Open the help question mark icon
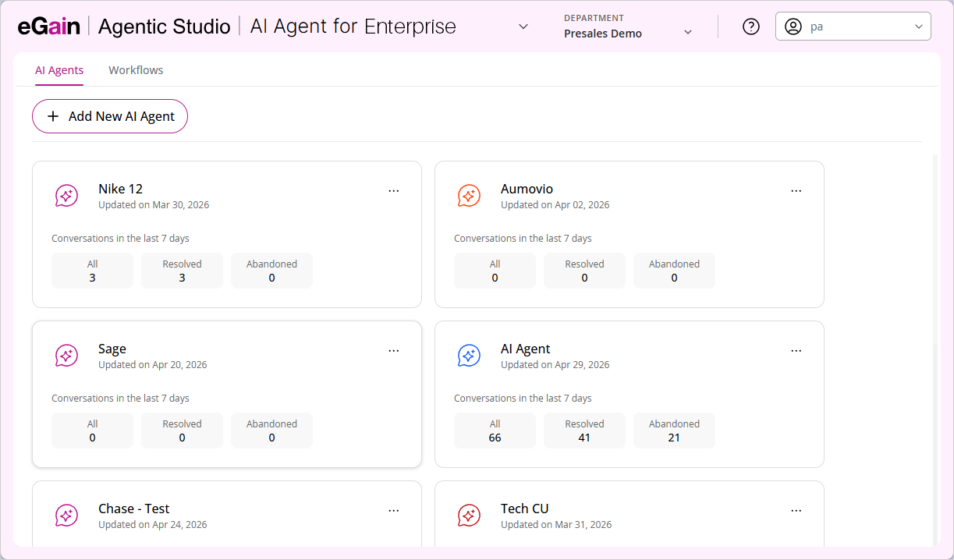This screenshot has width=954, height=560. (751, 27)
